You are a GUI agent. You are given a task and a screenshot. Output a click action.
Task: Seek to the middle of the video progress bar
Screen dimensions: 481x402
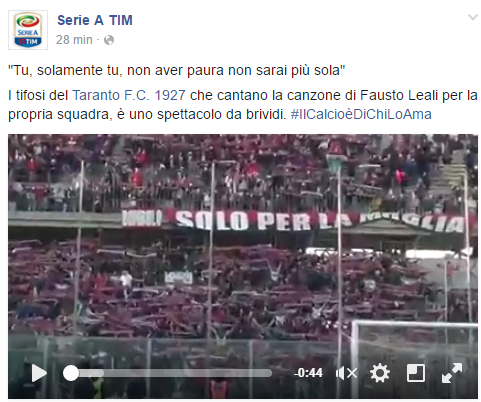167,373
